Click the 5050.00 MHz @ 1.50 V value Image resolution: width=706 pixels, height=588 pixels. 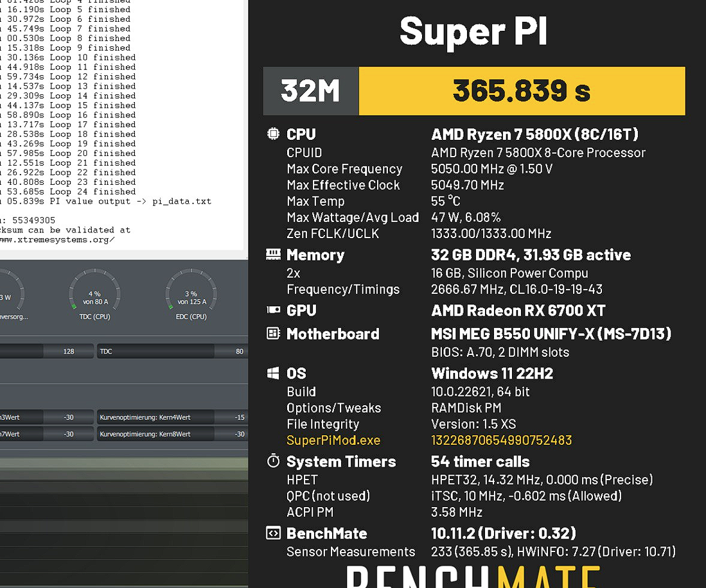491,169
